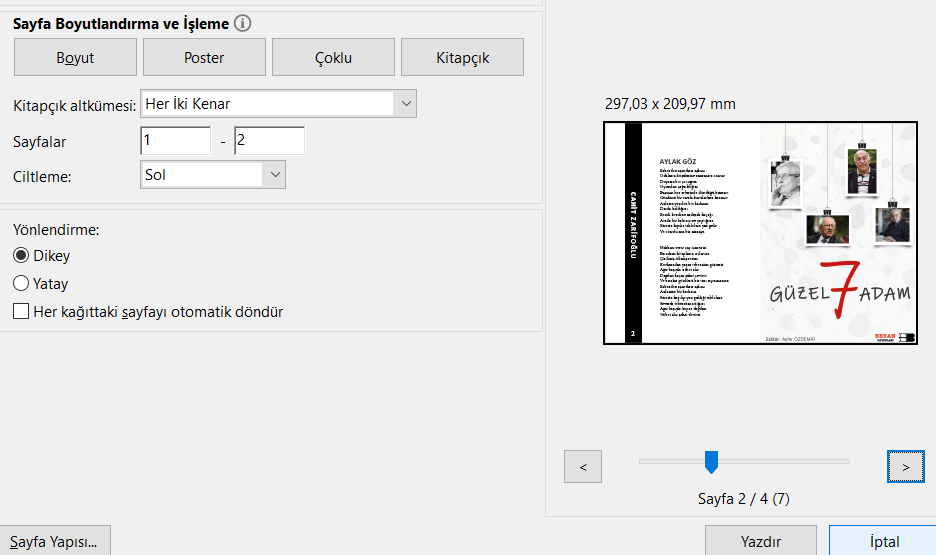
Task: Open Sayfa Yapısı page setup
Action: pos(54,542)
